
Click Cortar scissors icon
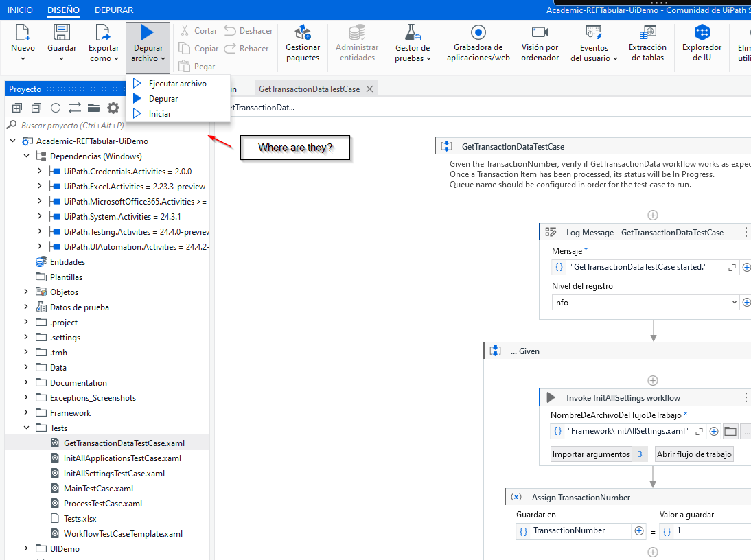pyautogui.click(x=185, y=31)
